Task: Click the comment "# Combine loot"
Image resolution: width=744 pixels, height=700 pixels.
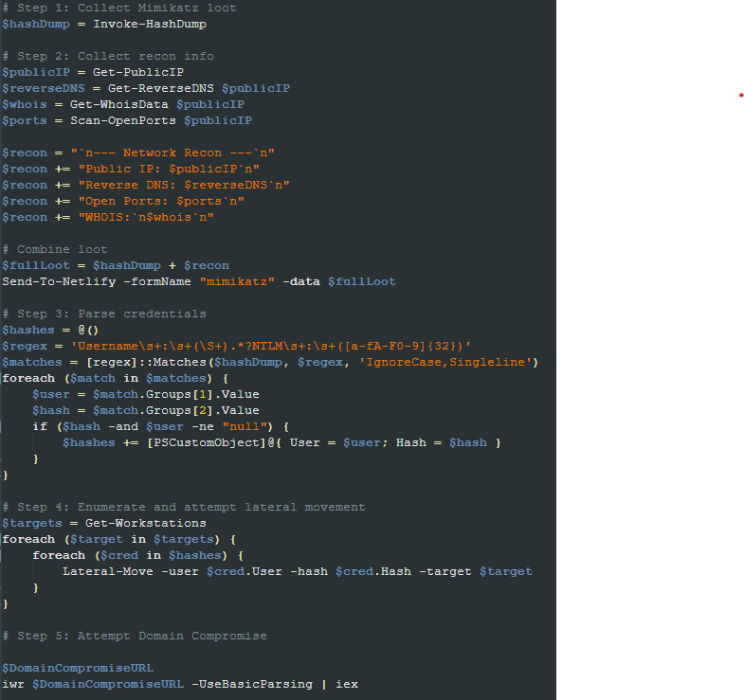Action: (x=55, y=249)
